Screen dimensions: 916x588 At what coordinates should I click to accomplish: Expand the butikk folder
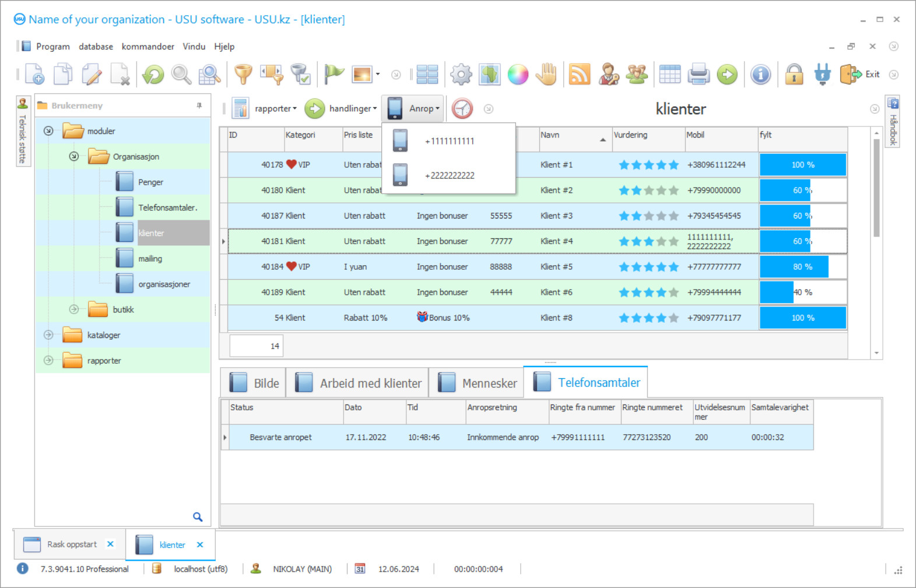click(x=74, y=309)
